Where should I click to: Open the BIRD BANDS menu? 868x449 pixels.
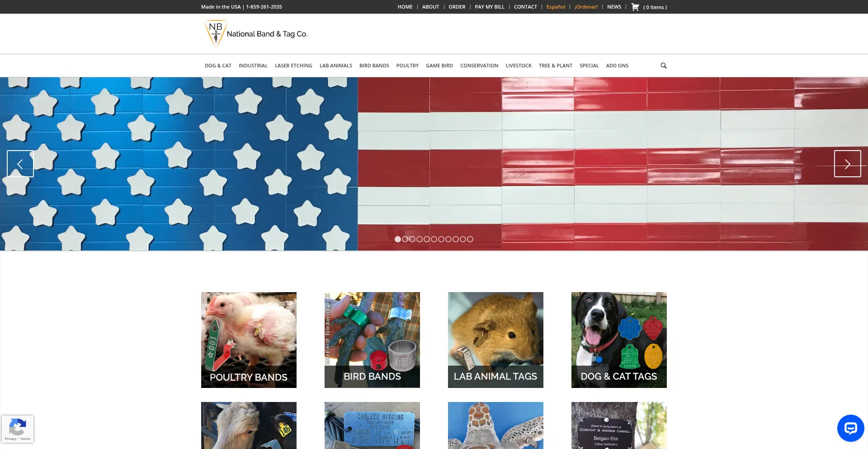[x=374, y=66]
